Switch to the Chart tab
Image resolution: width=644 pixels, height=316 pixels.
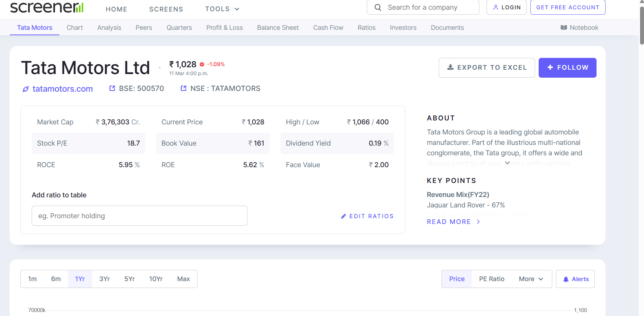(x=75, y=28)
